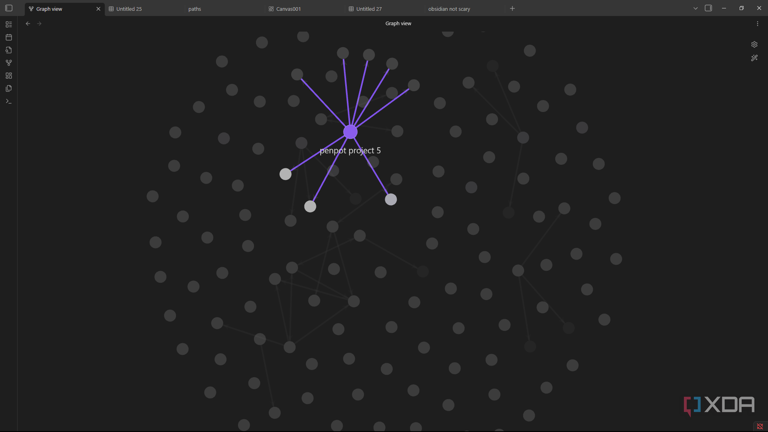
Task: Open daily note calendar icon in ribbon
Action: (9, 37)
